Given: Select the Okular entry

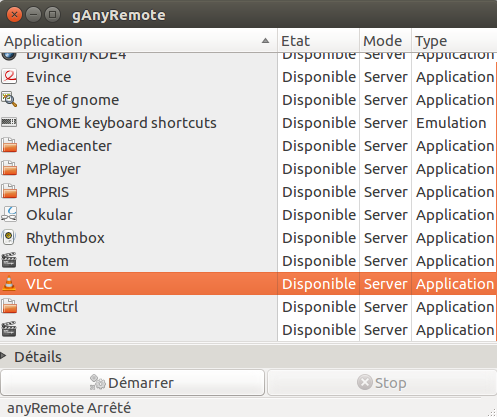Looking at the screenshot, I should pyautogui.click(x=49, y=215).
